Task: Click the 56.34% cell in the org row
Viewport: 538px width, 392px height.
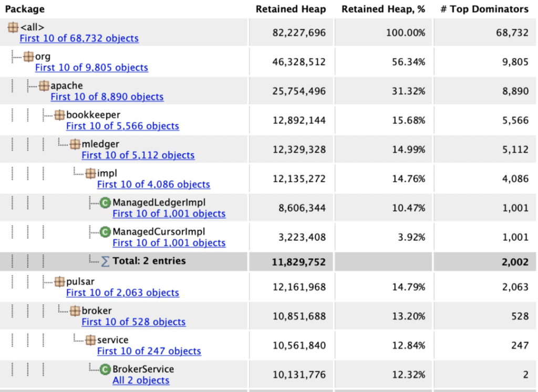Action: tap(409, 62)
